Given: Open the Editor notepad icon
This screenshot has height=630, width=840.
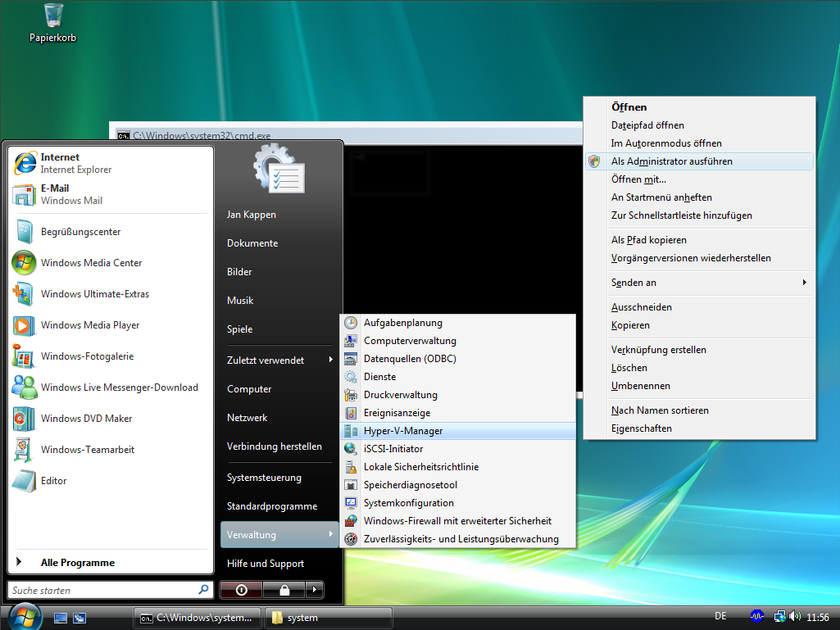Looking at the screenshot, I should point(25,481).
